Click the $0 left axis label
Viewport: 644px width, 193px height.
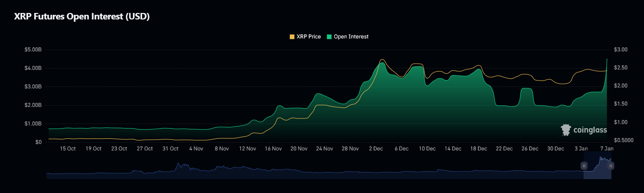tap(39, 142)
